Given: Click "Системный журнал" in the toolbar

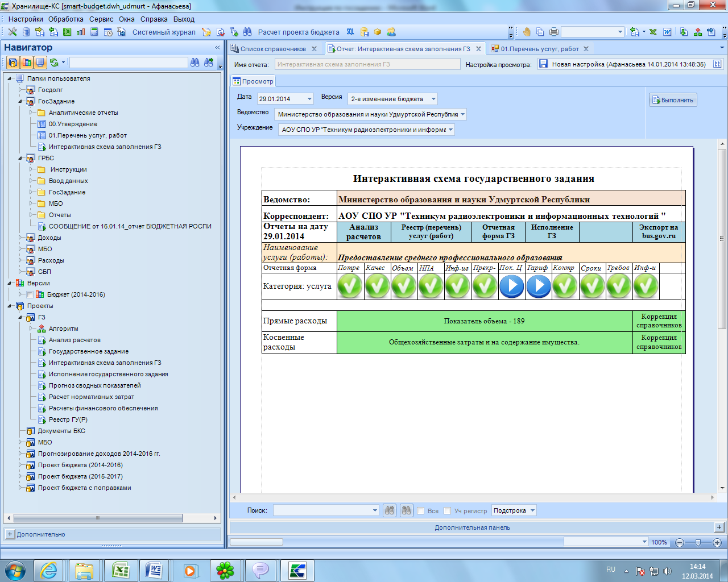Looking at the screenshot, I should [164, 32].
